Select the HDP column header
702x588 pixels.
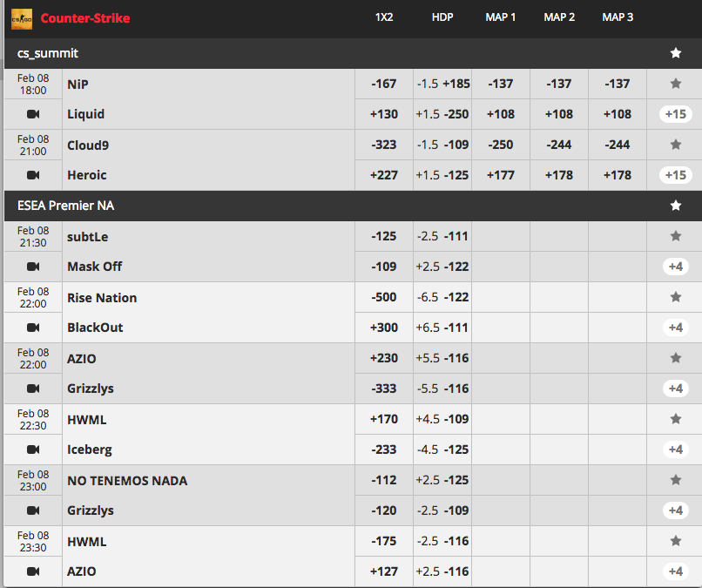(442, 17)
